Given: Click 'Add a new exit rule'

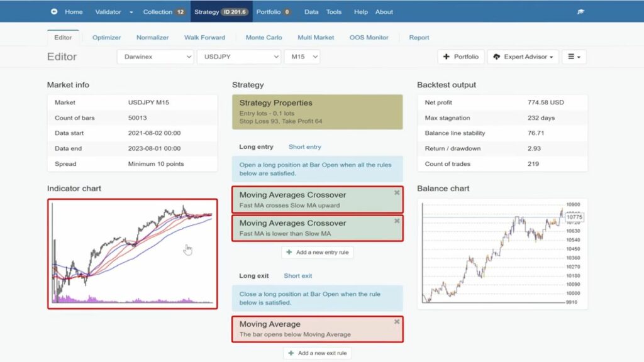Looking at the screenshot, I should [318, 353].
